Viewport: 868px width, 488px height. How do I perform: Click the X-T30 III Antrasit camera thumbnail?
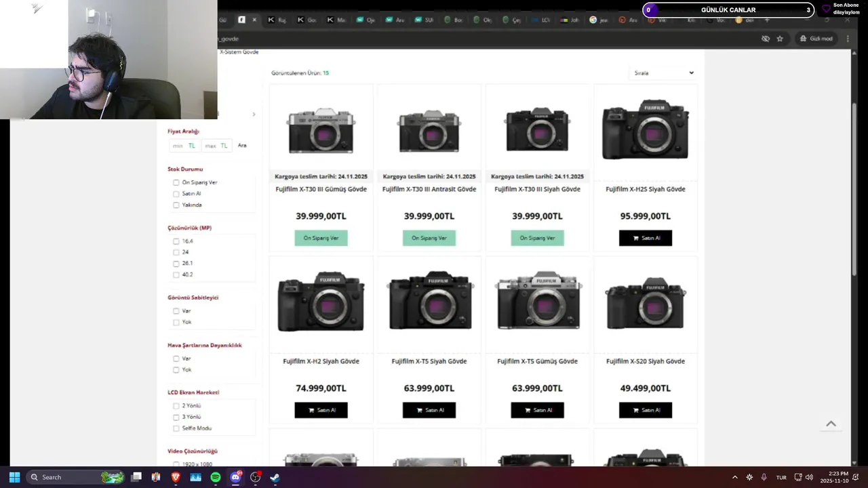pos(429,130)
